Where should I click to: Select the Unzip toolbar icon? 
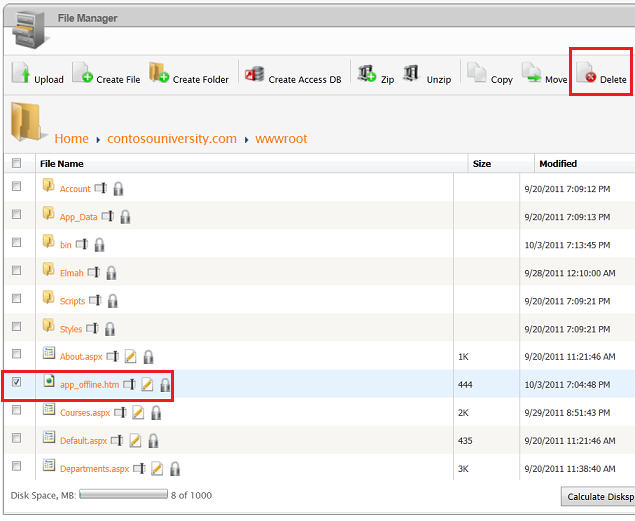[411, 73]
